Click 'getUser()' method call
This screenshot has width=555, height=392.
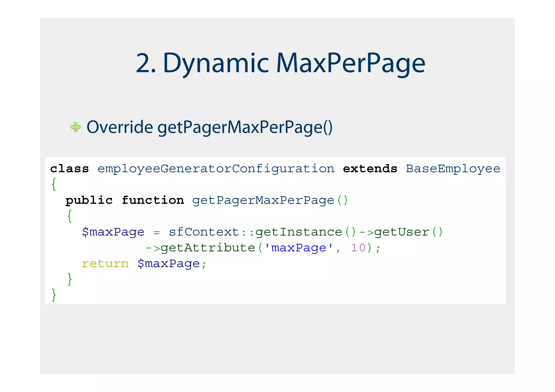click(x=408, y=232)
